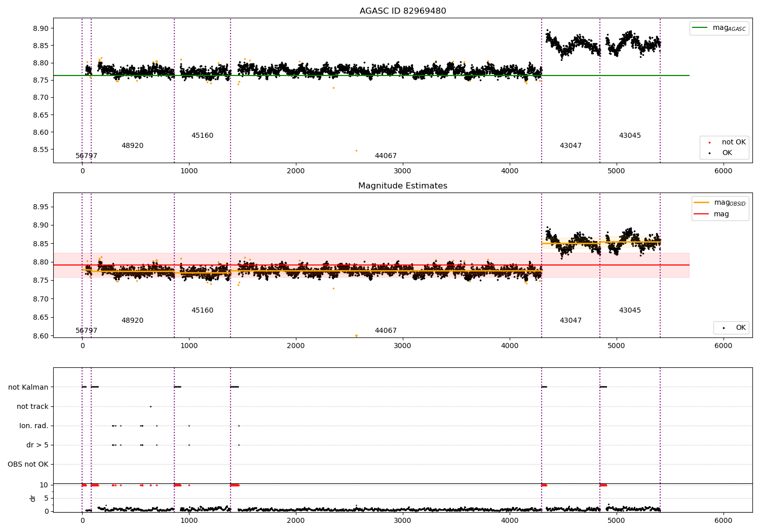Click the 'OBS not OK' row label
760x532 pixels.
28,464
